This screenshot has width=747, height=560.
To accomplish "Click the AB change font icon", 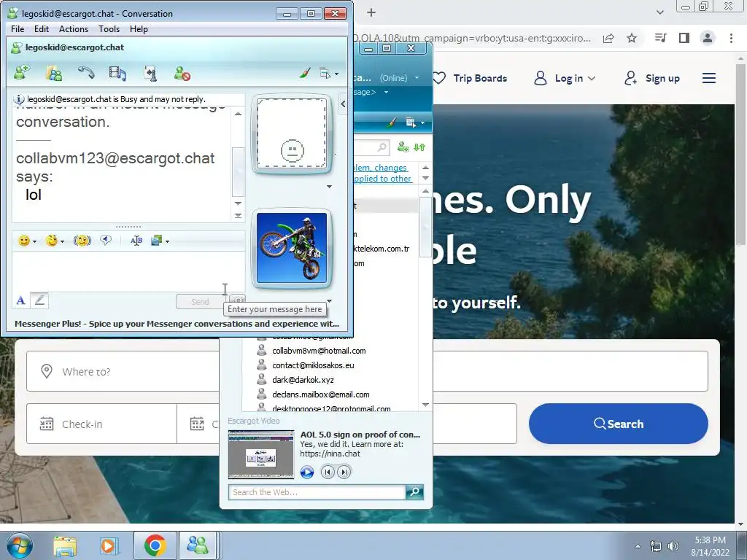I will click(x=136, y=241).
